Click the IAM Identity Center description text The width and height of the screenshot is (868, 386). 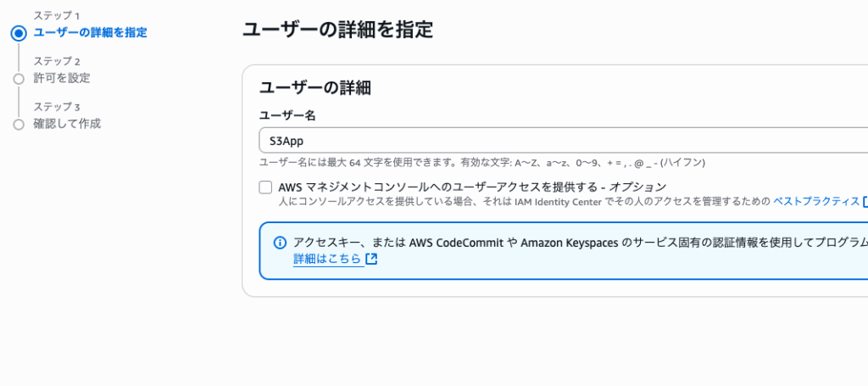click(524, 201)
